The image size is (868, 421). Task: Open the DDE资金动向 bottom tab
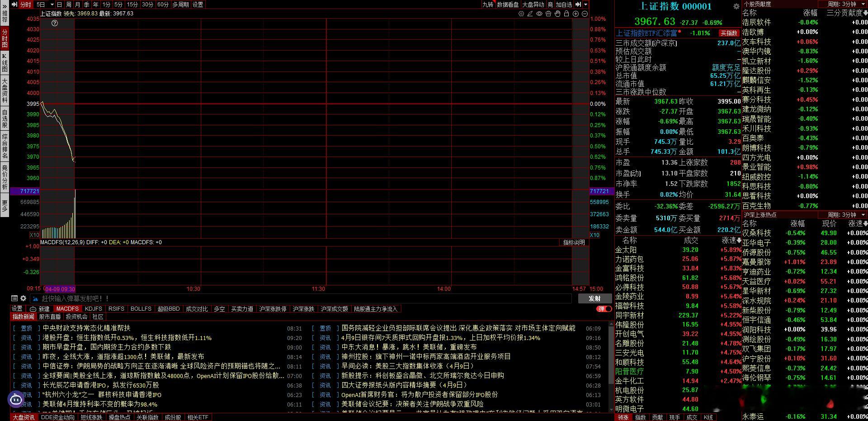tap(57, 417)
